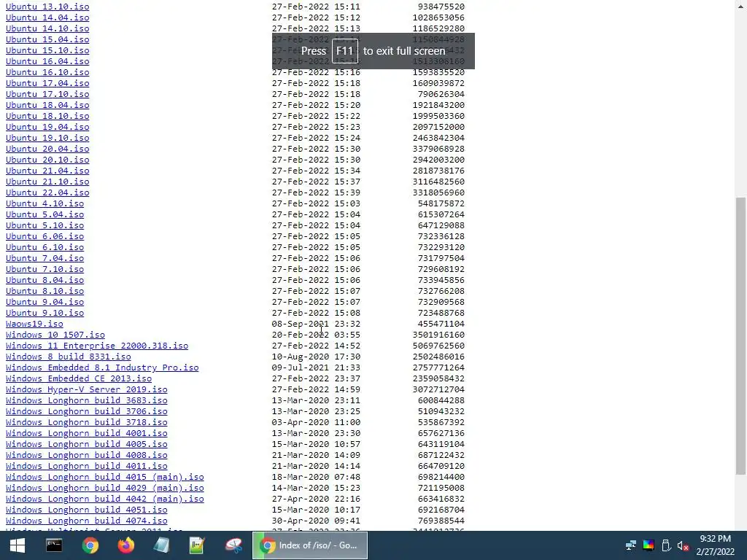Screen dimensions: 747x560
Task: Open the notebook app taskbar icon
Action: (x=161, y=545)
